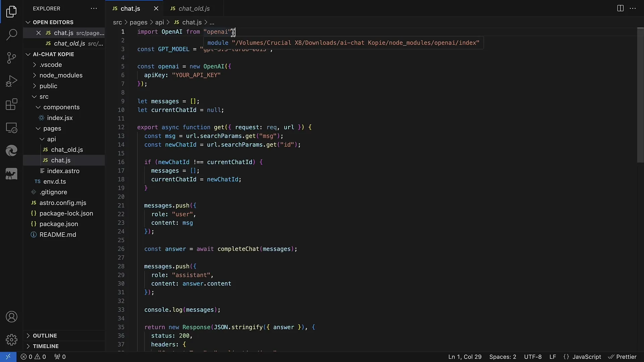This screenshot has width=644, height=362.
Task: Open the Manage gear icon
Action: tap(11, 340)
